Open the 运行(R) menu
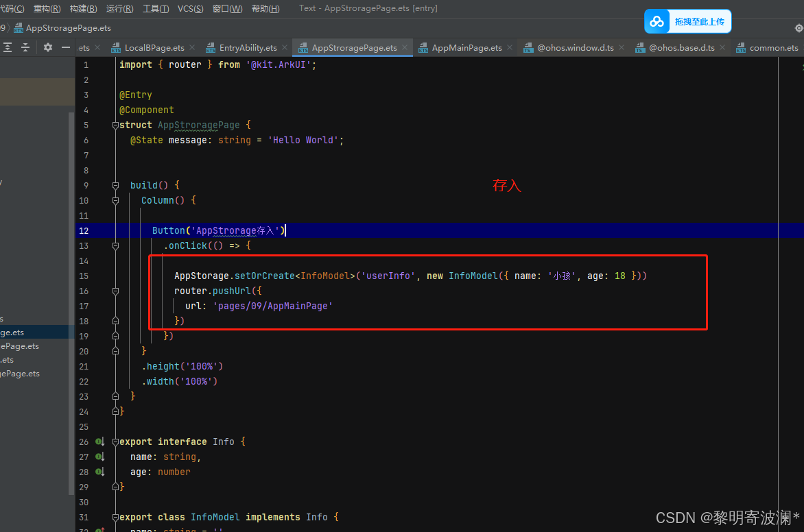The height and width of the screenshot is (532, 804). pyautogui.click(x=119, y=9)
